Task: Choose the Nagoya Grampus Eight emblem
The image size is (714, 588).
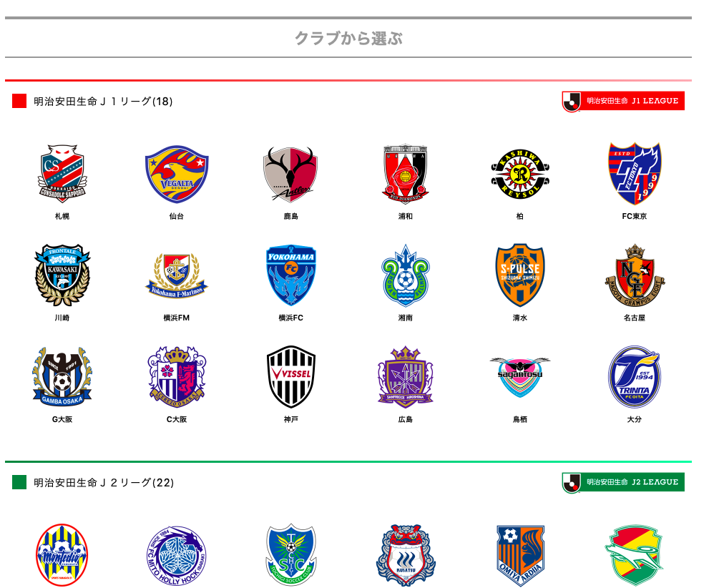Action: click(x=635, y=275)
